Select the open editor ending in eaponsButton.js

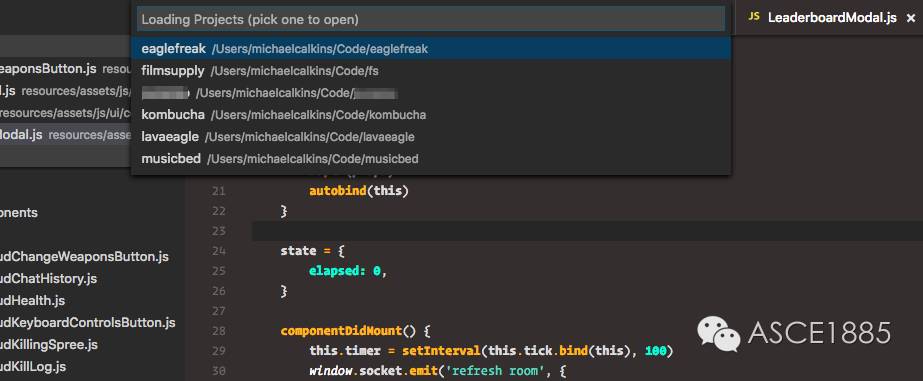coord(65,69)
